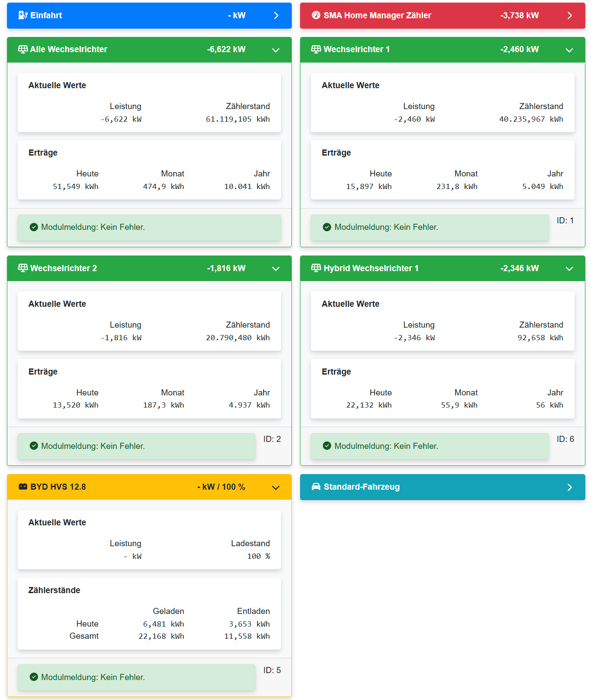Screen dimensions: 591x700
Task: Click the SMA Home Manager Zähler title
Action: pyautogui.click(x=377, y=15)
